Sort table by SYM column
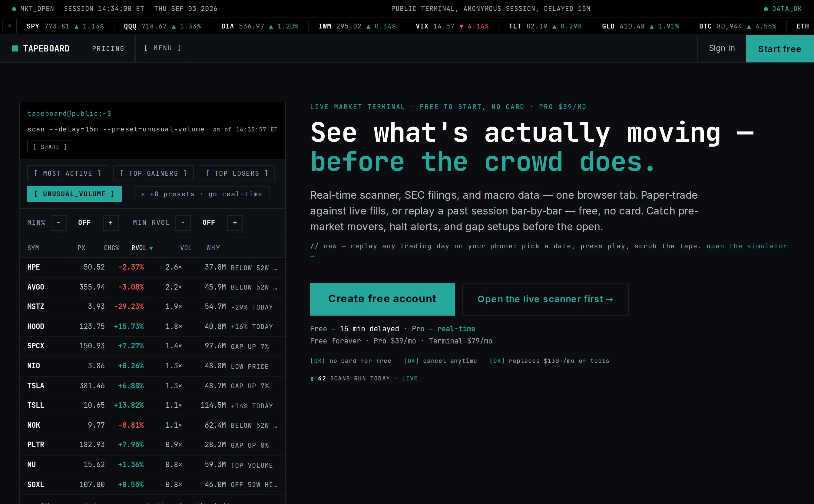Viewport: 814px width, 504px height. [x=33, y=248]
